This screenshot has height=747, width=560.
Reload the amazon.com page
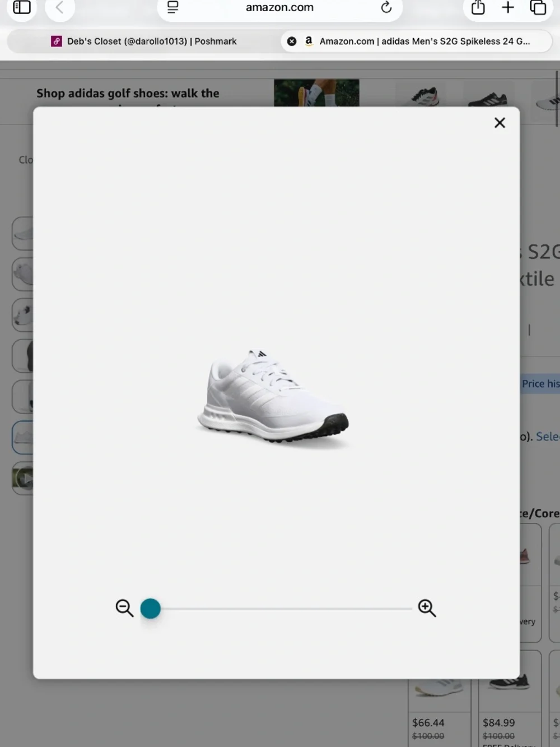(x=386, y=7)
